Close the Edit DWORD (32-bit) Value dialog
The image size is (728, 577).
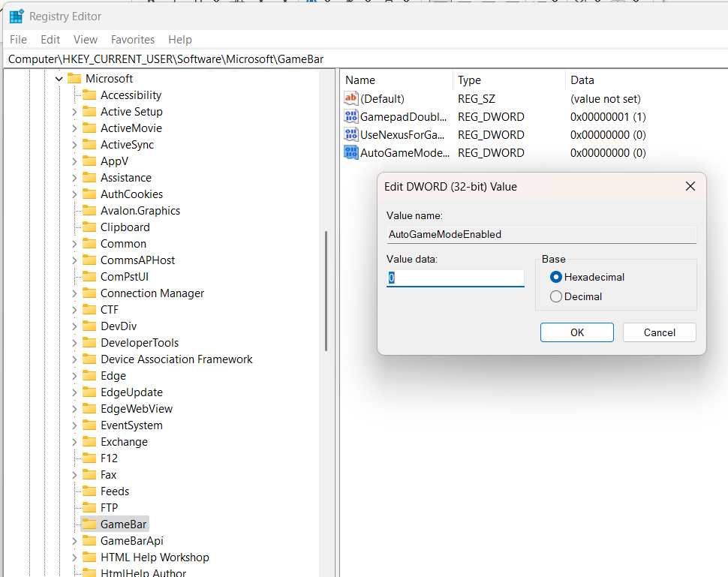click(690, 186)
